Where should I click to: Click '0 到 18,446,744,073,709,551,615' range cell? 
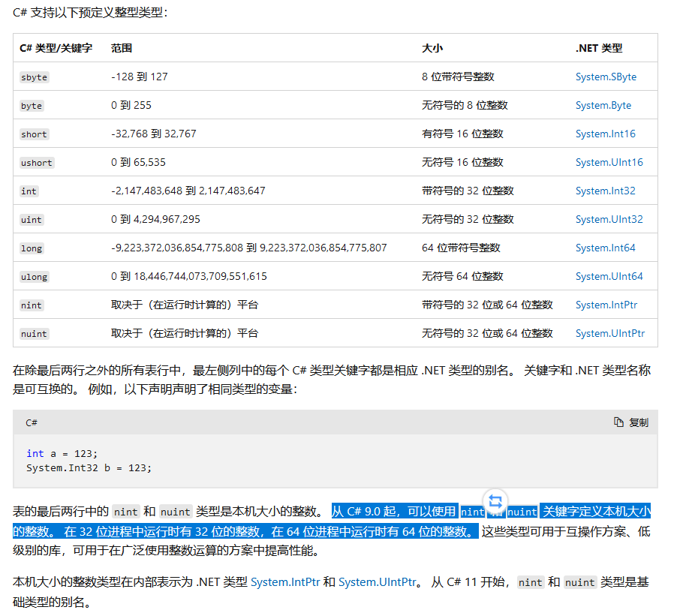coord(189,276)
